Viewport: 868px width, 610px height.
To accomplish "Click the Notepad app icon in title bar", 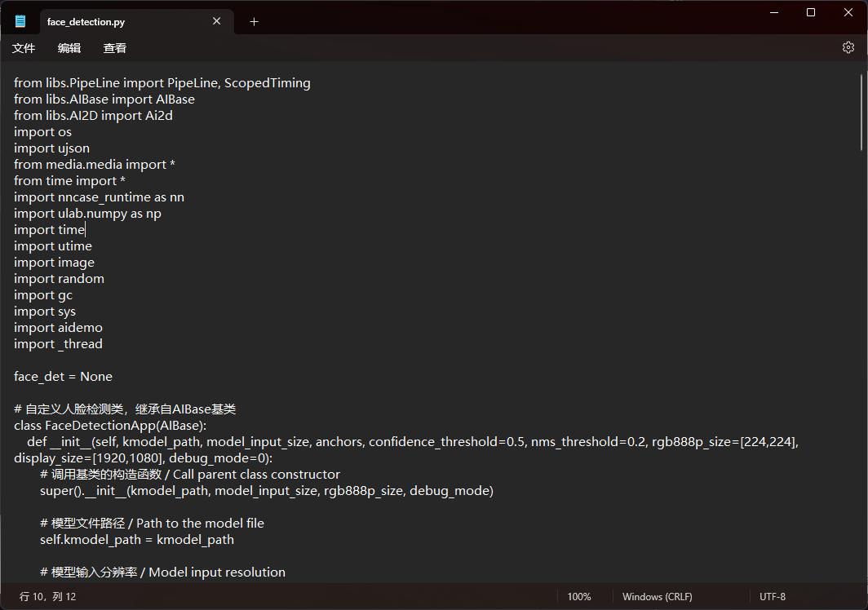I will [20, 21].
